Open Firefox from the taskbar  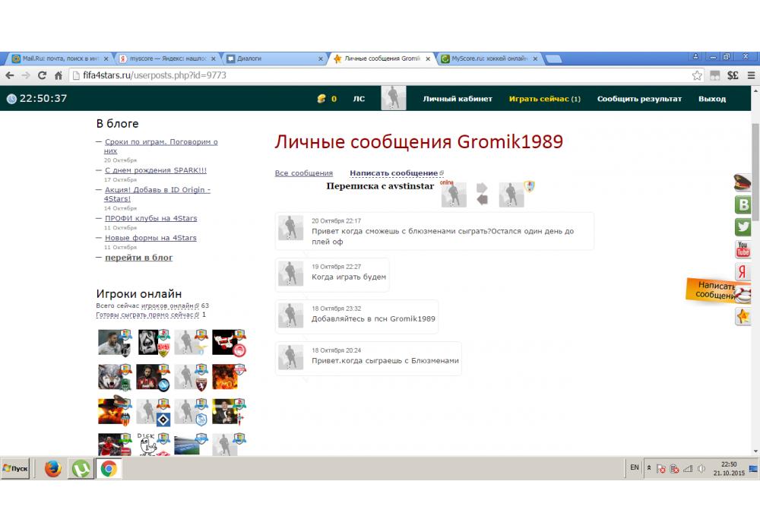pyautogui.click(x=52, y=469)
